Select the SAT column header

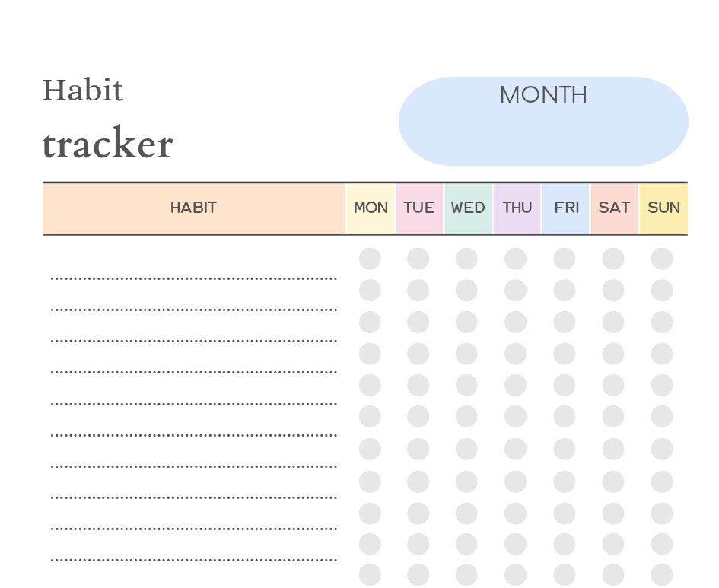(614, 208)
